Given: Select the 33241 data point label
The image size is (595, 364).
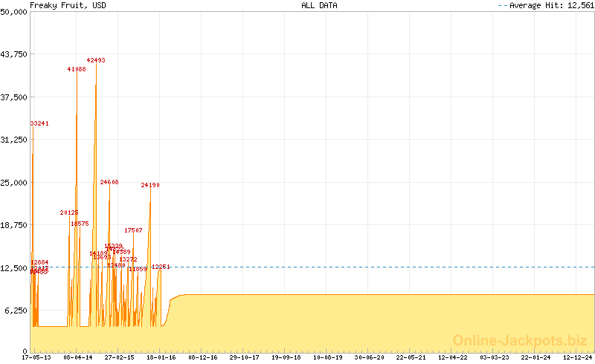Looking at the screenshot, I should pyautogui.click(x=39, y=123).
